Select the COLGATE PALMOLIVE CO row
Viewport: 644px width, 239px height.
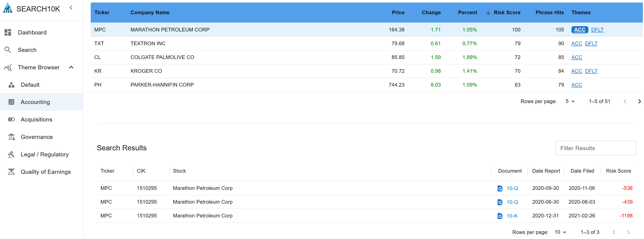click(x=366, y=57)
